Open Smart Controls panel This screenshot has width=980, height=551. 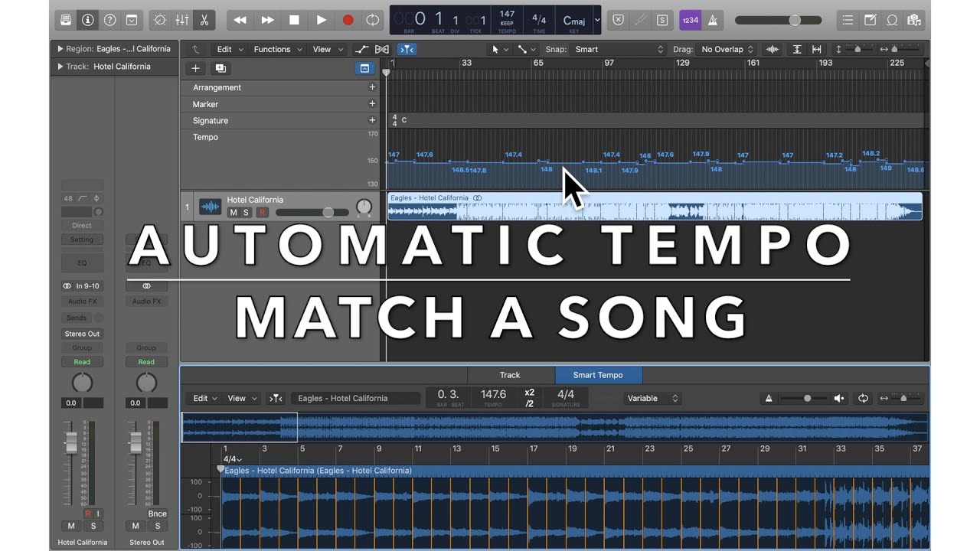pos(160,20)
